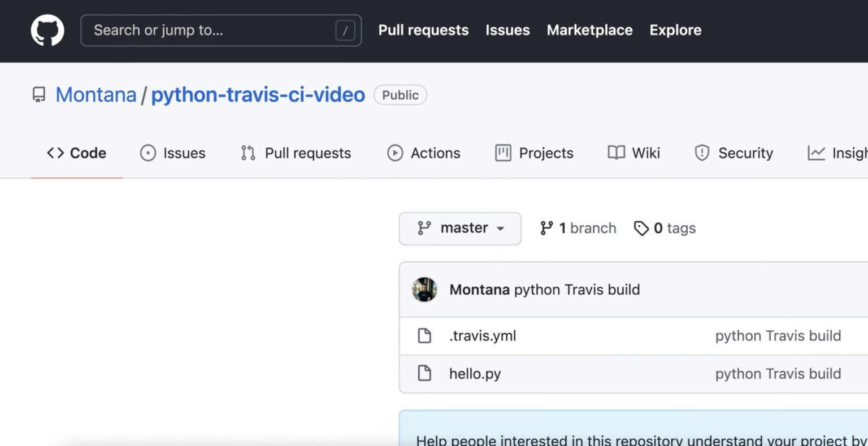This screenshot has height=446, width=868.
Task: Click the Actions play-circle icon
Action: coord(395,153)
